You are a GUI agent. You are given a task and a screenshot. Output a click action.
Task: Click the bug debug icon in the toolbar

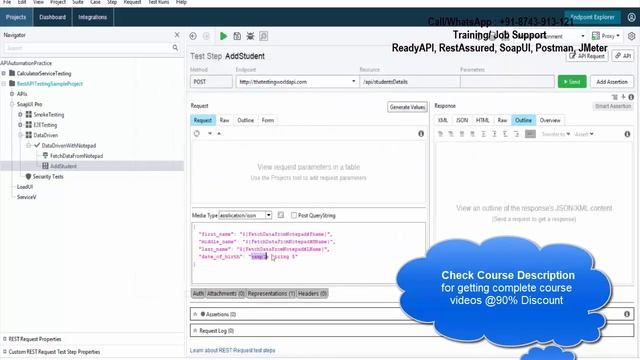pyautogui.click(x=250, y=36)
